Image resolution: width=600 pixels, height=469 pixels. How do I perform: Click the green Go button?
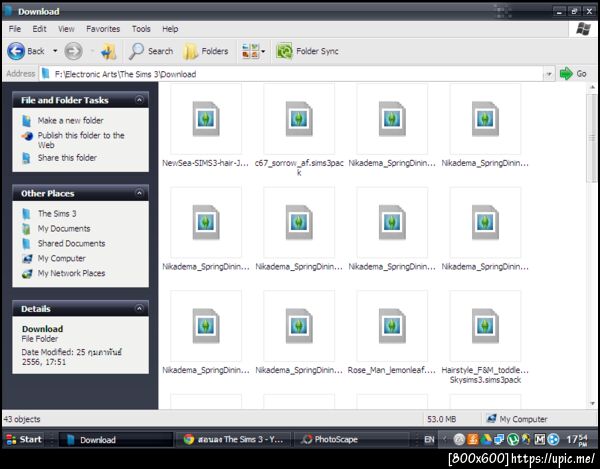point(573,73)
